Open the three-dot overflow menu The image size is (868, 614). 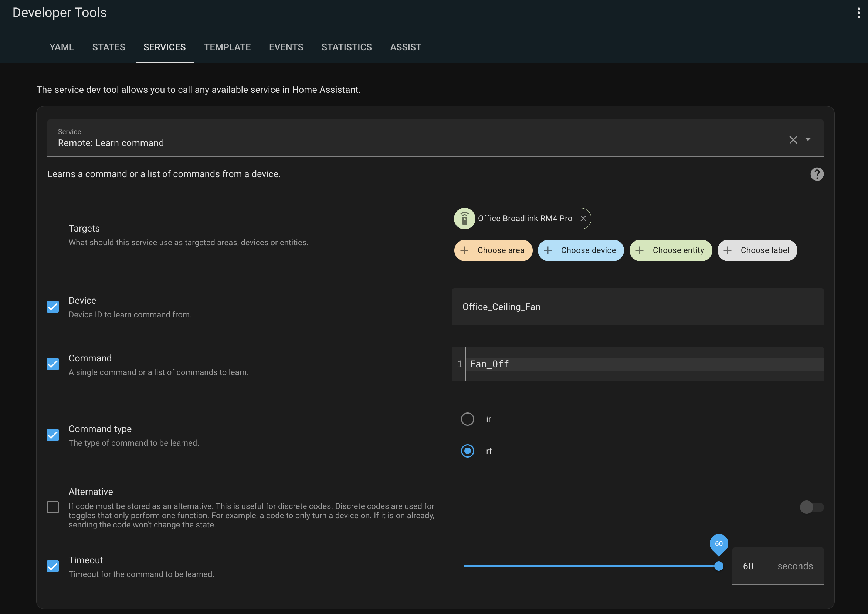click(858, 13)
